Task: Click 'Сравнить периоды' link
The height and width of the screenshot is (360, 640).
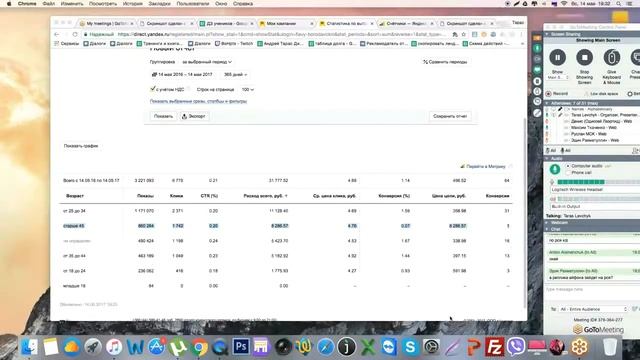Action: [445, 62]
